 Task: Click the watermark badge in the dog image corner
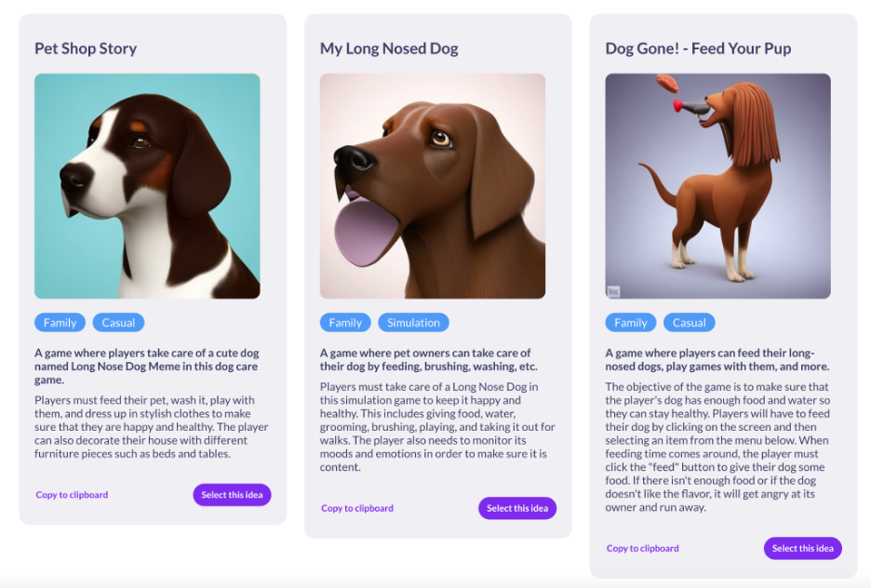pos(613,291)
